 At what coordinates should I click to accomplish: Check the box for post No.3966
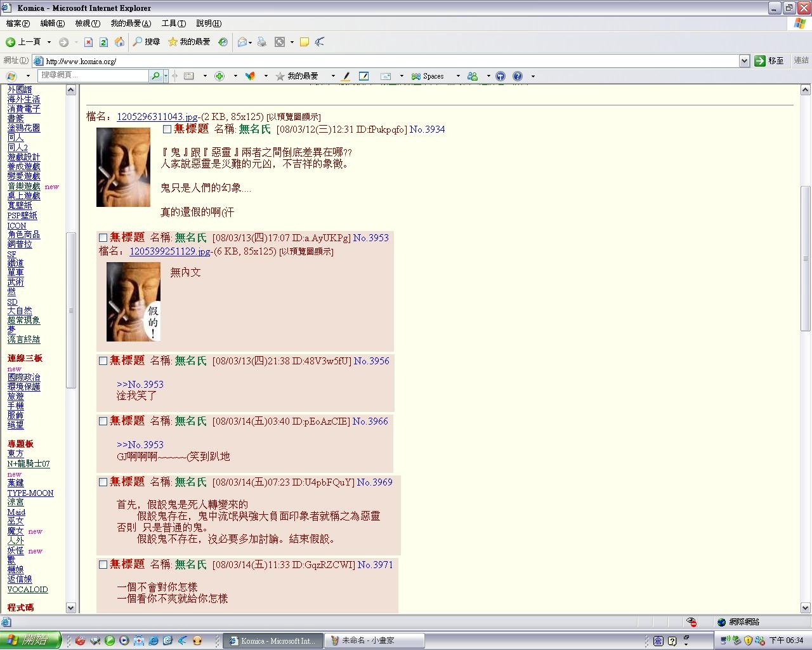click(103, 421)
